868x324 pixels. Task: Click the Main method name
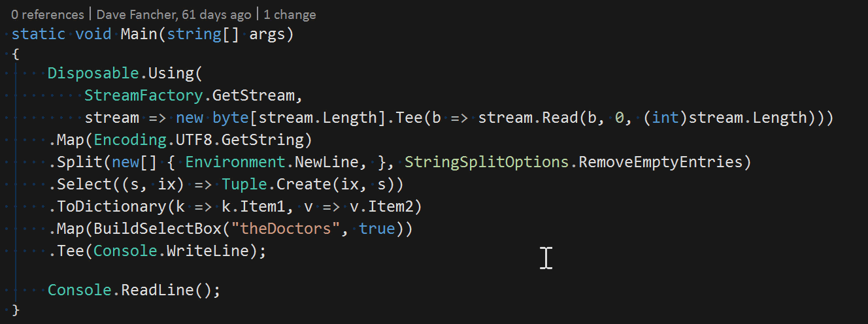(139, 34)
